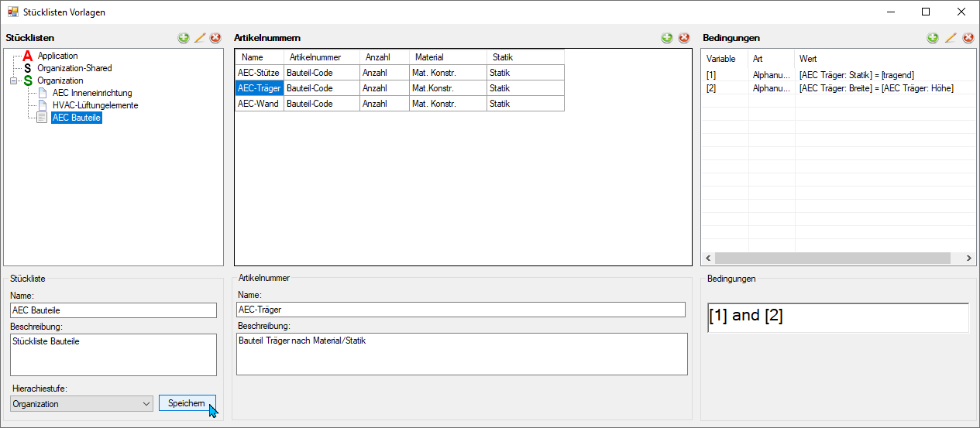Click Statik cell in AEC-Wand row

tap(526, 104)
